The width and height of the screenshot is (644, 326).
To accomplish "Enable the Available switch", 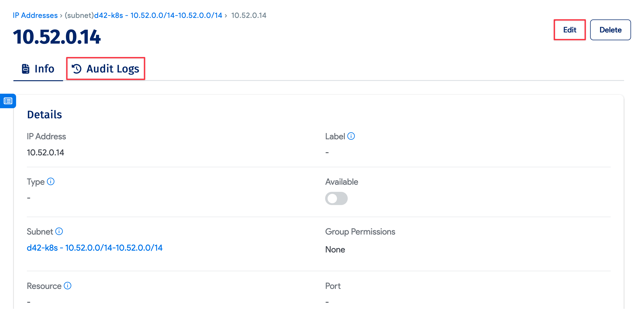I will click(x=336, y=198).
